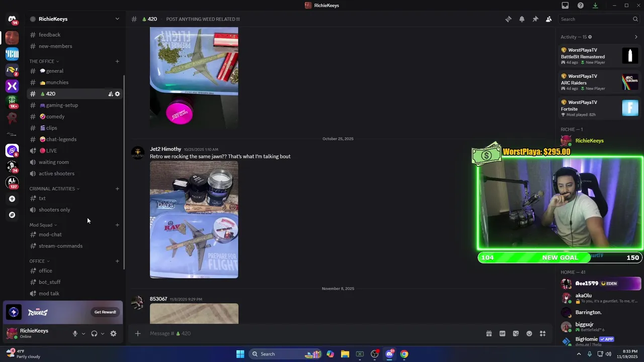Click the Get Reward! button
Viewport: 644px width, 362px height.
(105, 312)
